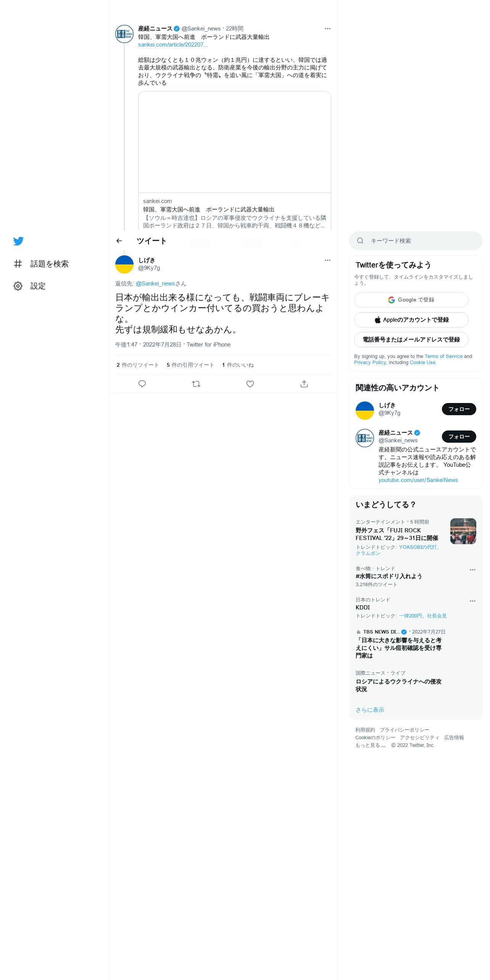Sign up with Appleのアカウントで登録

click(411, 320)
